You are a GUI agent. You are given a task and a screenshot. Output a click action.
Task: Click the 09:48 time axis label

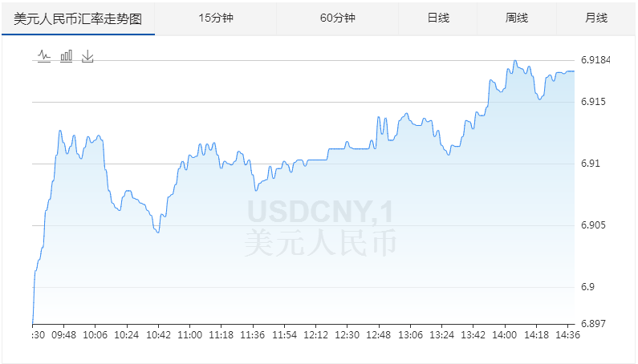coord(64,335)
